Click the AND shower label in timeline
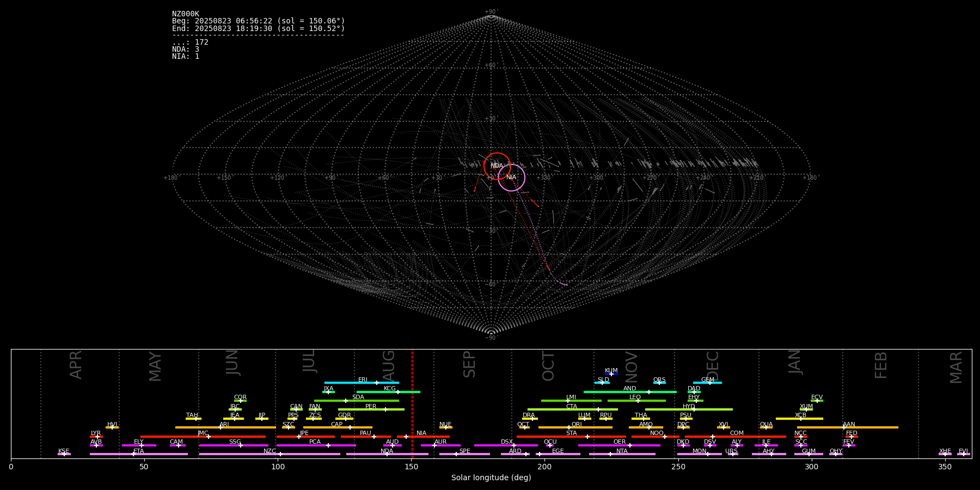The image size is (980, 490). (x=630, y=389)
